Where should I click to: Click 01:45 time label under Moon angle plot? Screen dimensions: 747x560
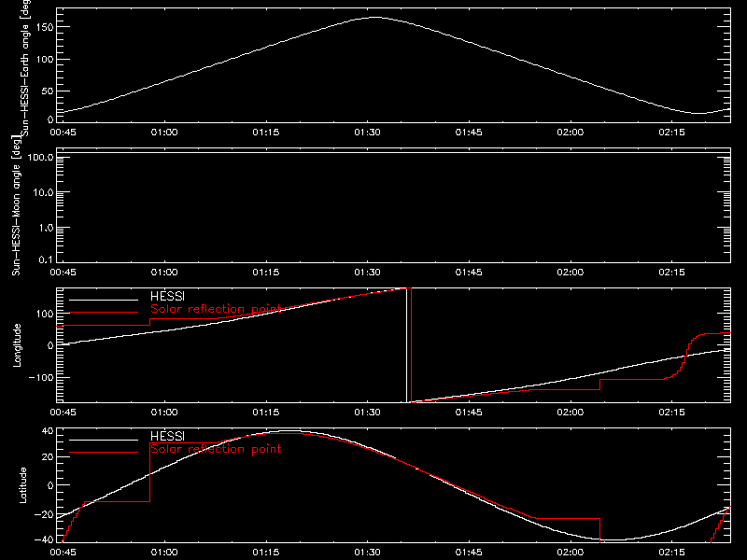469,273
